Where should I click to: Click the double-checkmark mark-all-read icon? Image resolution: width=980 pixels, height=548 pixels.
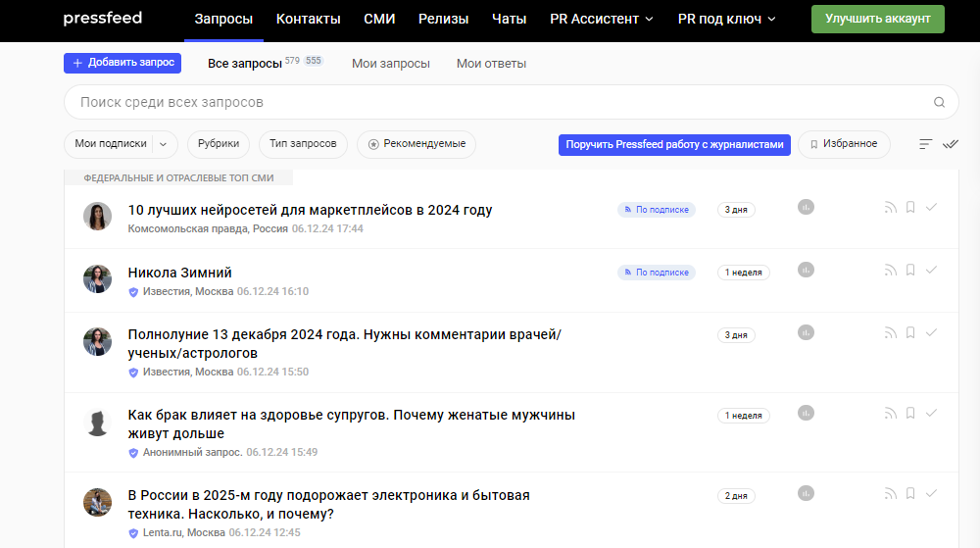(950, 144)
